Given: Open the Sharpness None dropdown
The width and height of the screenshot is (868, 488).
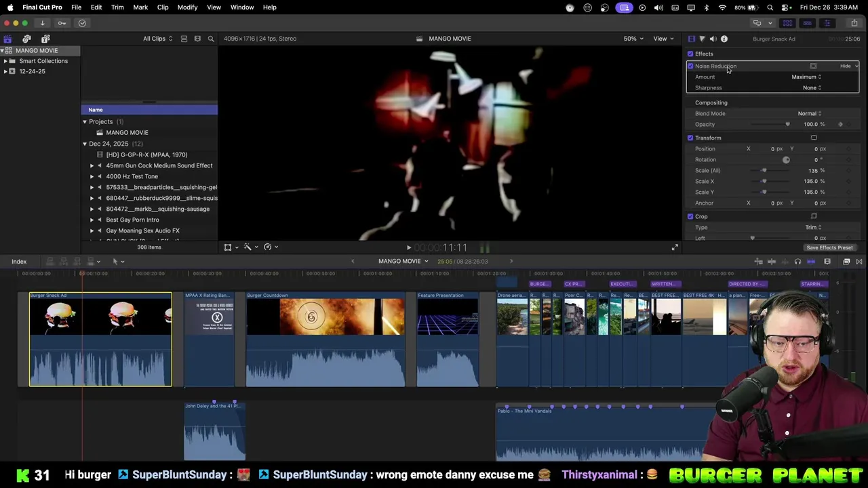Looking at the screenshot, I should click(812, 87).
